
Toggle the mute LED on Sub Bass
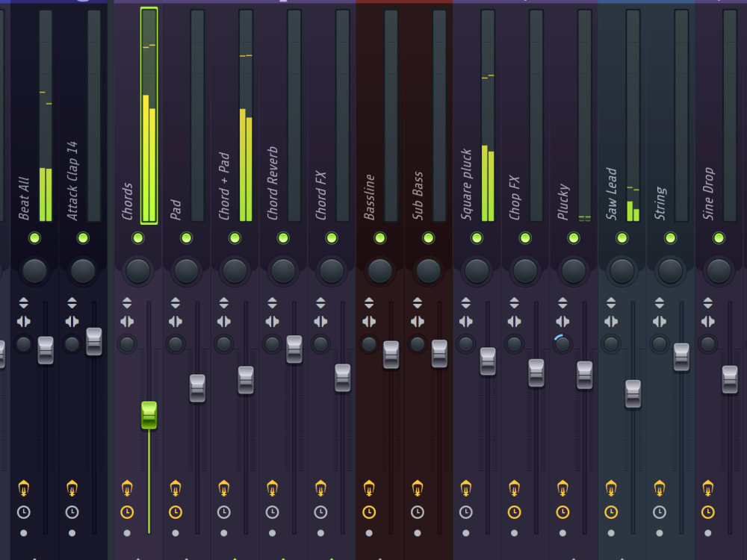[428, 237]
